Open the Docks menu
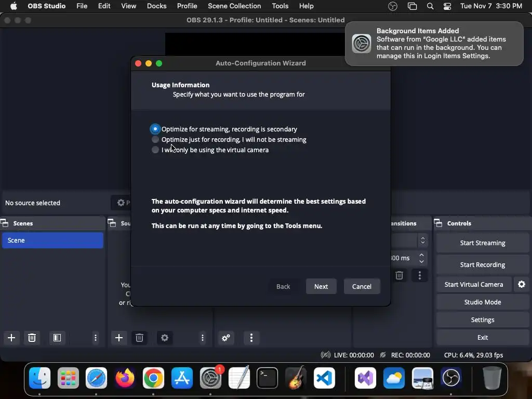The image size is (532, 399). click(x=156, y=6)
